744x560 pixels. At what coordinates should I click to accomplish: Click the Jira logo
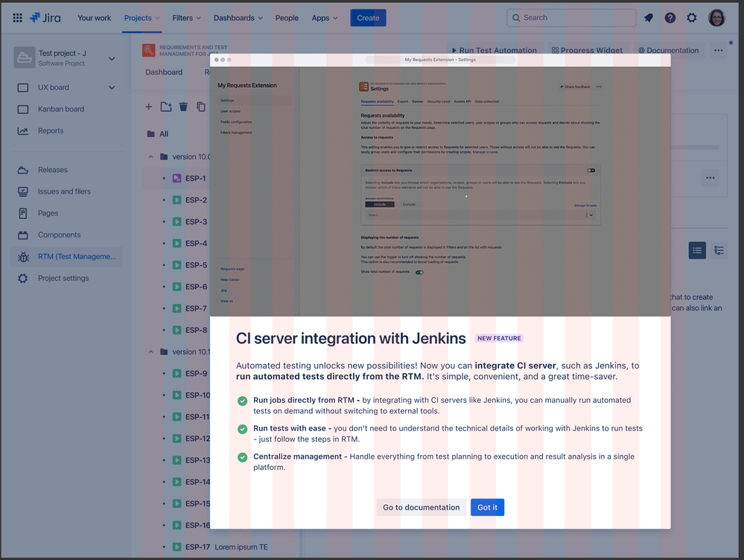tap(45, 18)
